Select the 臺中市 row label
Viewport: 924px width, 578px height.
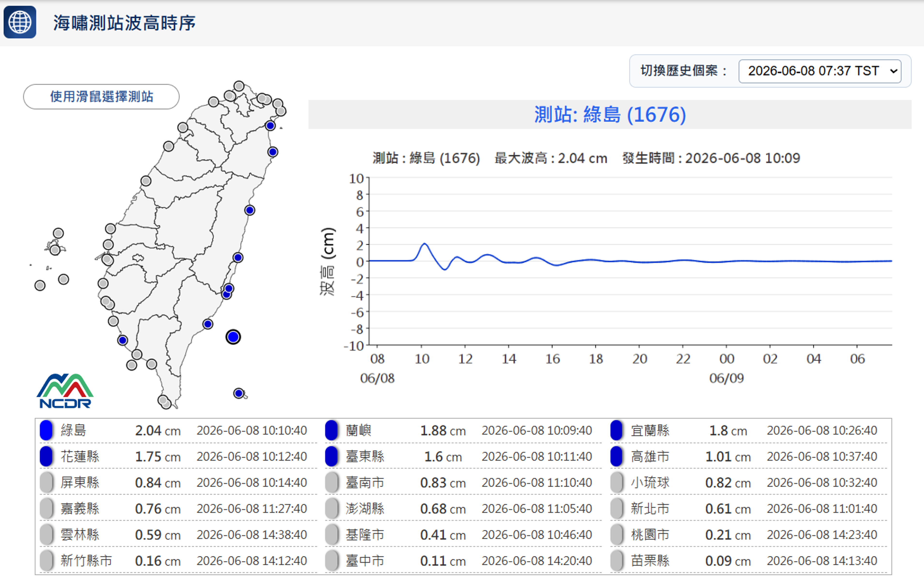pyautogui.click(x=365, y=561)
